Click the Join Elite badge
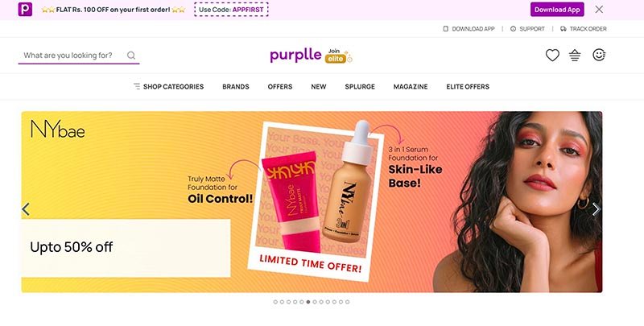The width and height of the screenshot is (644, 326). point(338,56)
